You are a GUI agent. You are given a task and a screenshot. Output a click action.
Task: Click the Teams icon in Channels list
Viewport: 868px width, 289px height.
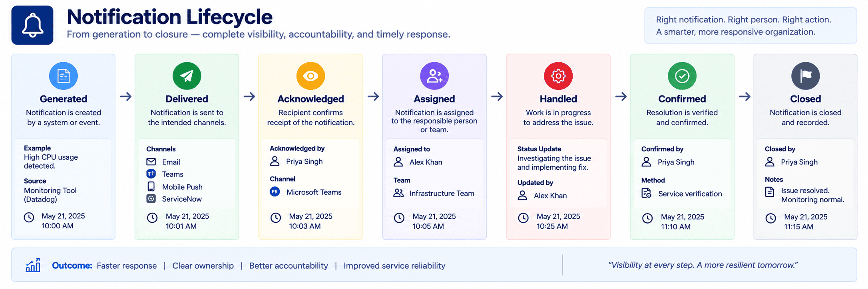click(x=151, y=174)
